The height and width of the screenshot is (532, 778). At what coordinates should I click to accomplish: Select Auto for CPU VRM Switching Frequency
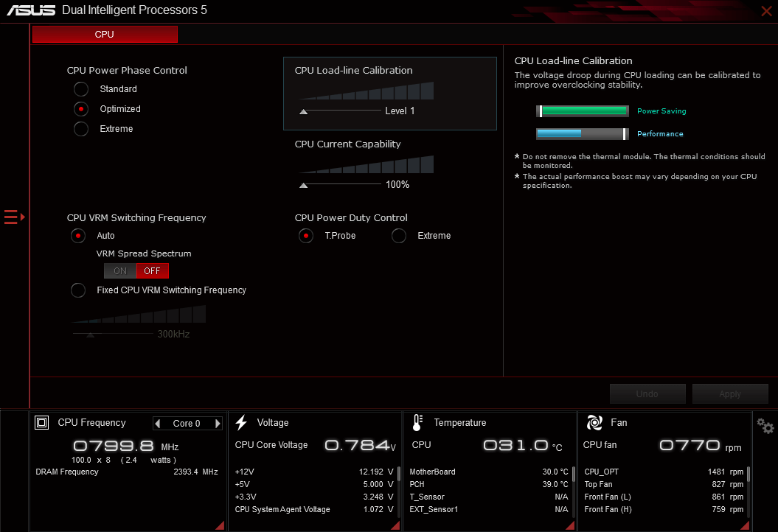(78, 236)
